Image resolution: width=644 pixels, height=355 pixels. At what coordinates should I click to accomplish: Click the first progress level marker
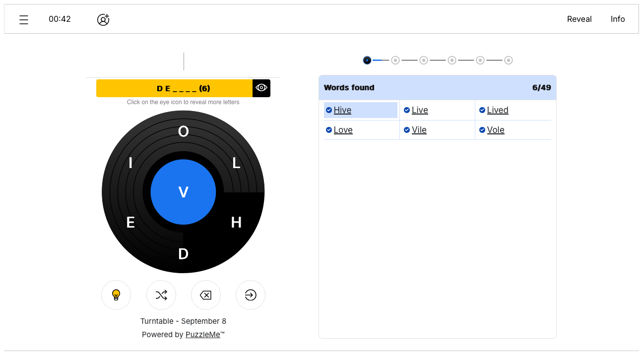[x=367, y=60]
